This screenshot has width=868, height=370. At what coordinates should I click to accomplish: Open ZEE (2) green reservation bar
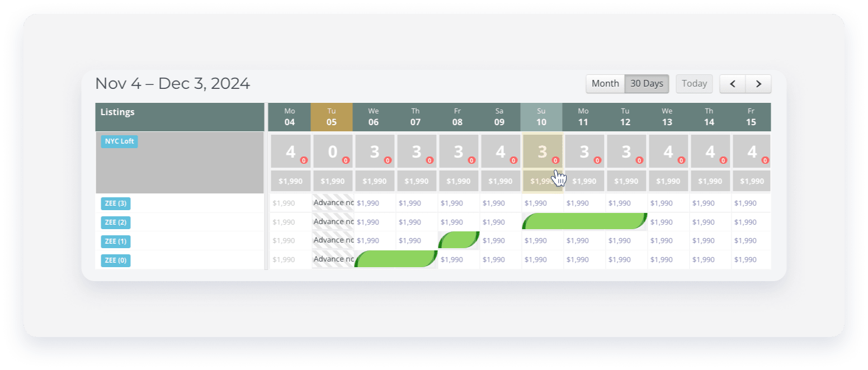[584, 221]
